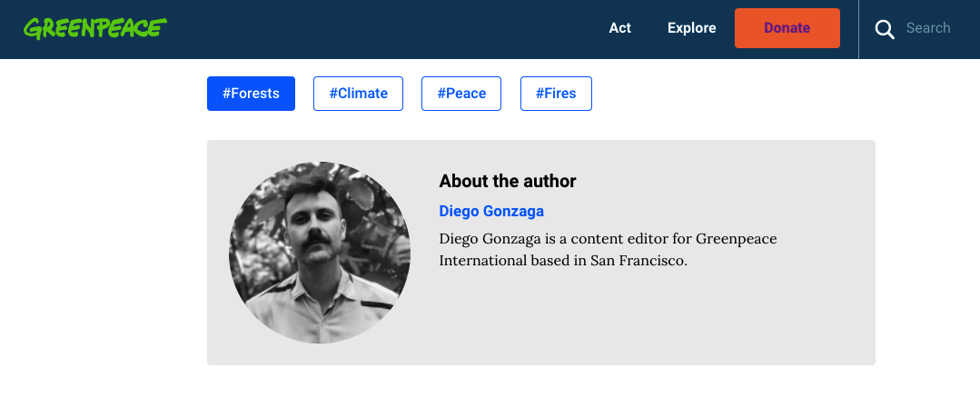The width and height of the screenshot is (980, 398).
Task: Select the #Climate tag
Action: pos(358,94)
